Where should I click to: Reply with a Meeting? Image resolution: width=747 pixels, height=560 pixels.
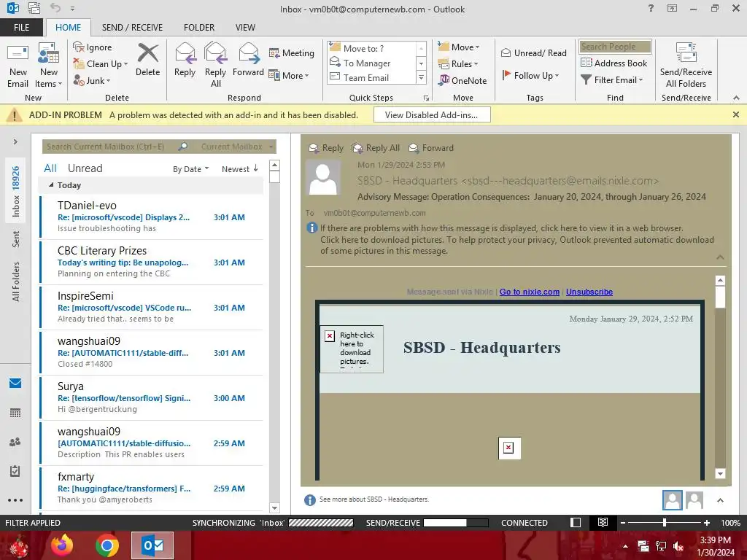pyautogui.click(x=292, y=52)
